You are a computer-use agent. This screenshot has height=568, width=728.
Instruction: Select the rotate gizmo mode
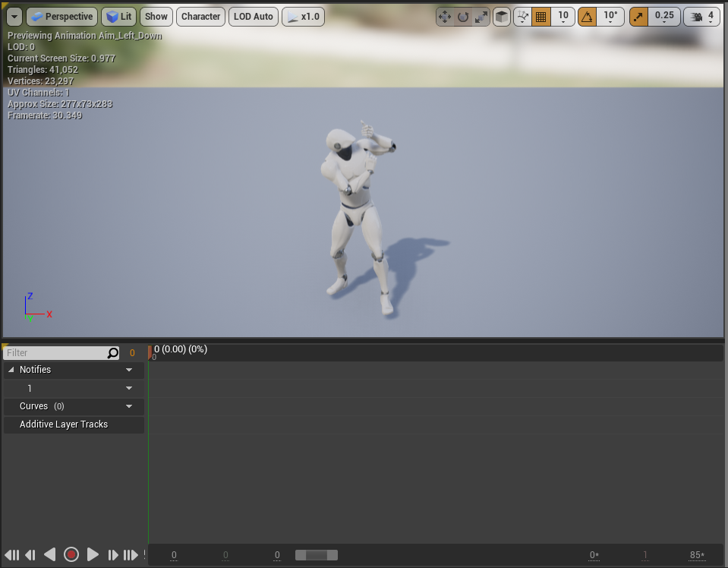click(463, 17)
